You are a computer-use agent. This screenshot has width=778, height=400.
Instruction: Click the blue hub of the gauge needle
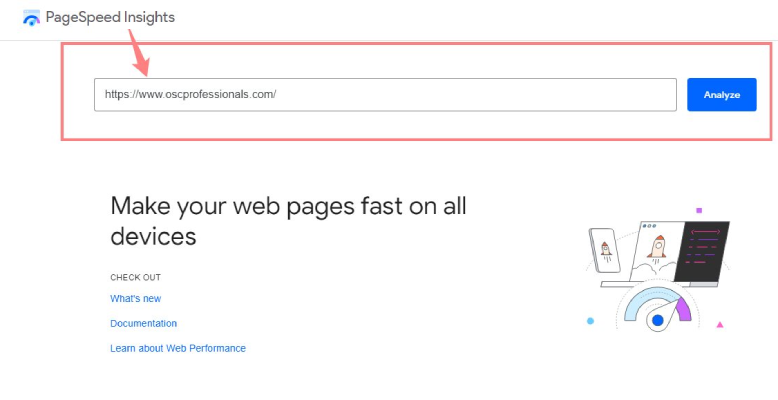pyautogui.click(x=658, y=320)
